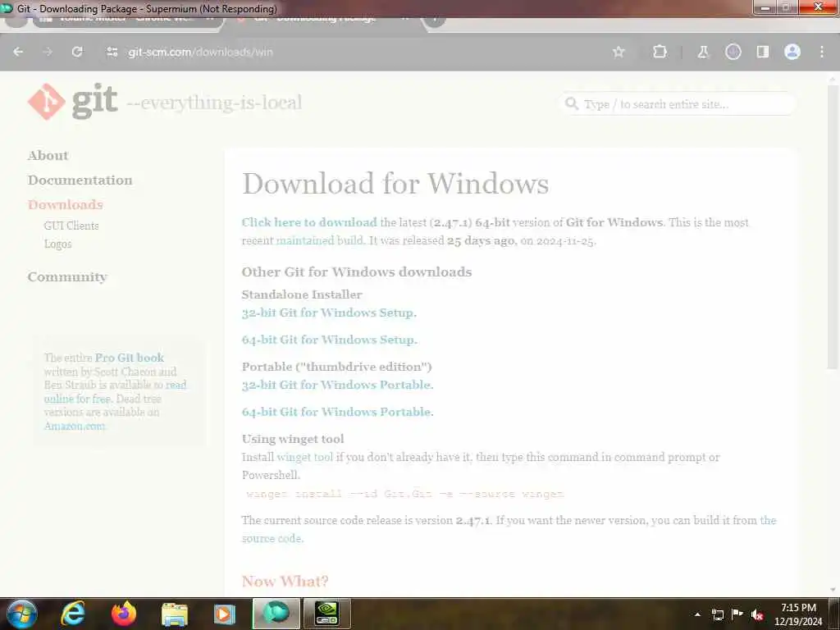
Task: Open the 'the source code' link
Action: (x=768, y=520)
